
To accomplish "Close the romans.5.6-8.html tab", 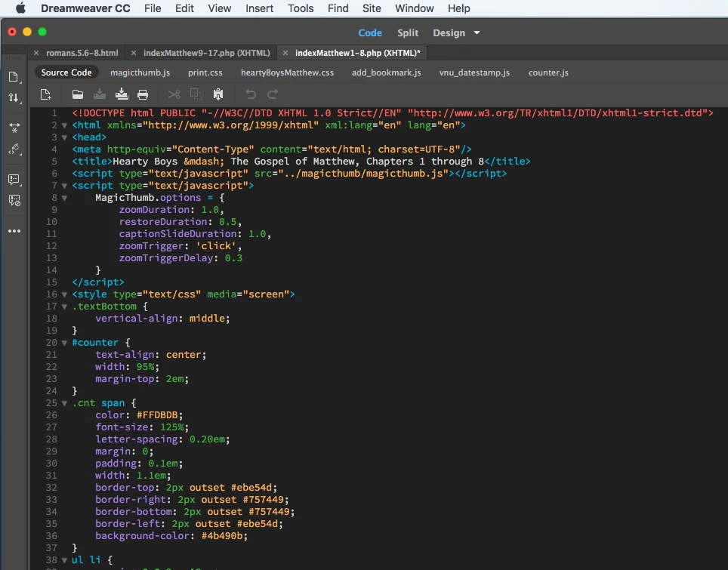I will click(x=35, y=53).
